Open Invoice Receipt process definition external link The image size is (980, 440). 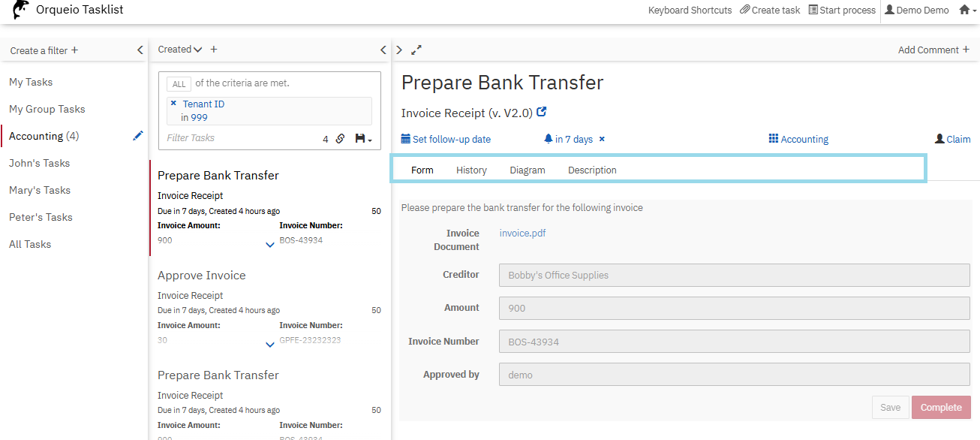point(542,113)
